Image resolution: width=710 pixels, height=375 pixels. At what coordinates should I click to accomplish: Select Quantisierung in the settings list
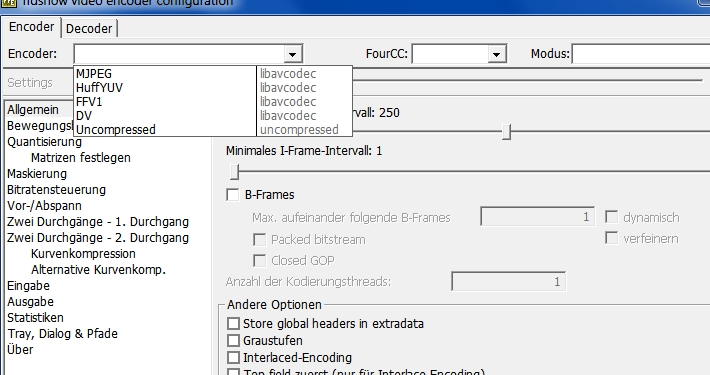(x=44, y=142)
